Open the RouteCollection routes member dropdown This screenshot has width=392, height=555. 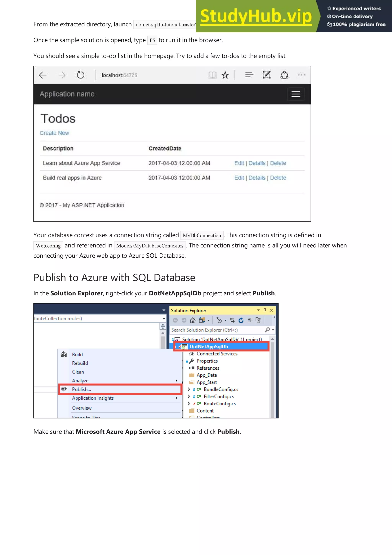point(164,319)
